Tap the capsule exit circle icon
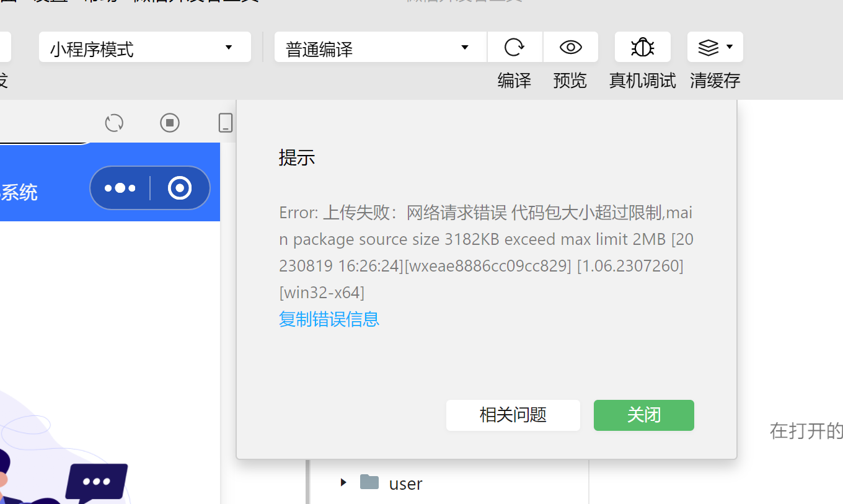 click(x=179, y=187)
